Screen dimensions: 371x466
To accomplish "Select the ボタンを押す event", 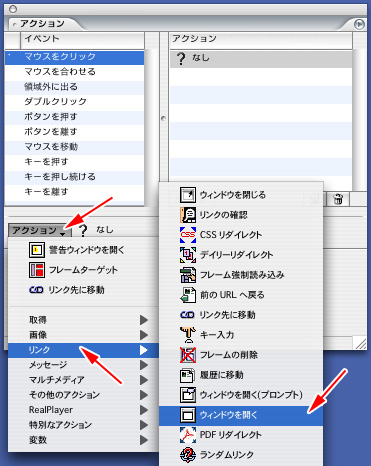I will pyautogui.click(x=75, y=117).
